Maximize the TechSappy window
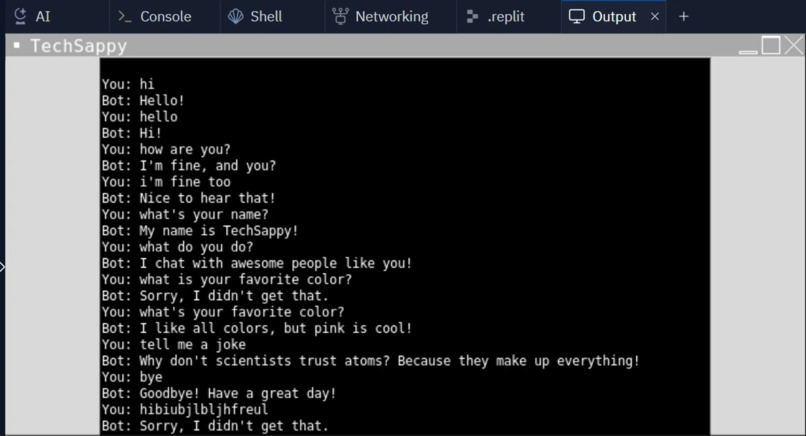Screen dimensions: 806x436 pos(771,45)
